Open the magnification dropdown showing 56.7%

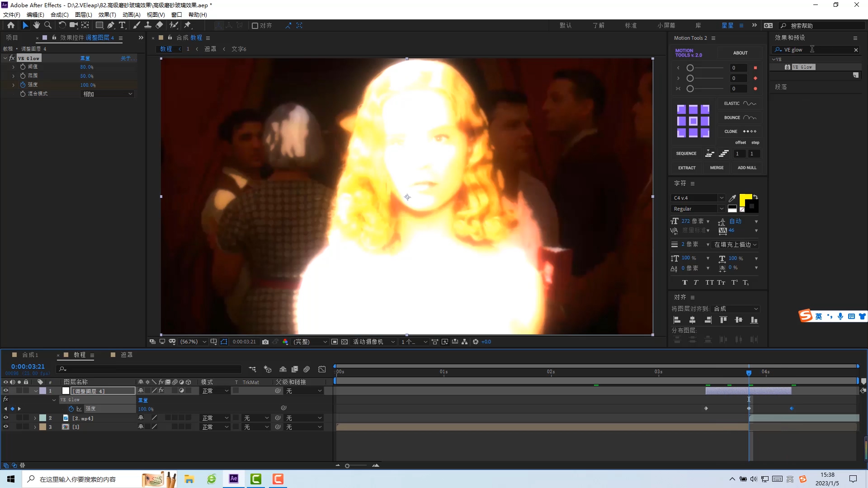tap(193, 342)
